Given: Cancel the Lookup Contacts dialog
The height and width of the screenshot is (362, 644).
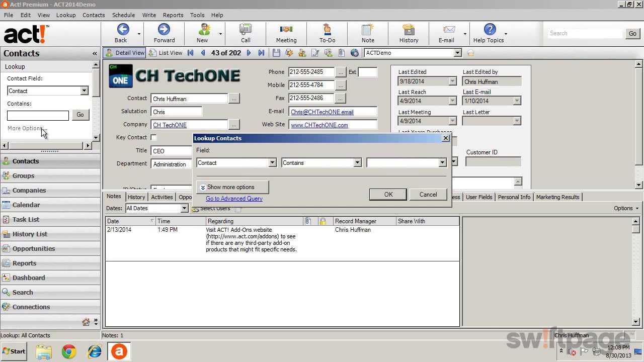Looking at the screenshot, I should [428, 195].
